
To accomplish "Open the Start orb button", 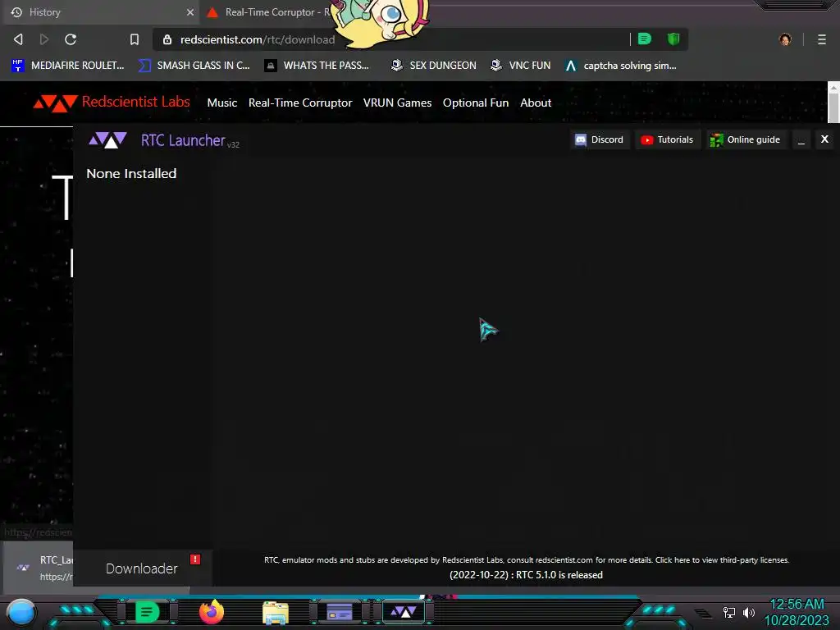I will coord(21,612).
